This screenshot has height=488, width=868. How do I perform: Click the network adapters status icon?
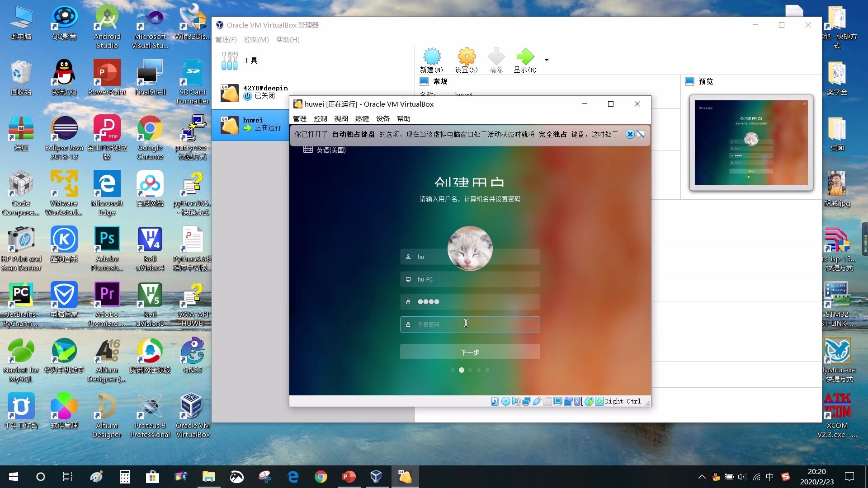526,401
